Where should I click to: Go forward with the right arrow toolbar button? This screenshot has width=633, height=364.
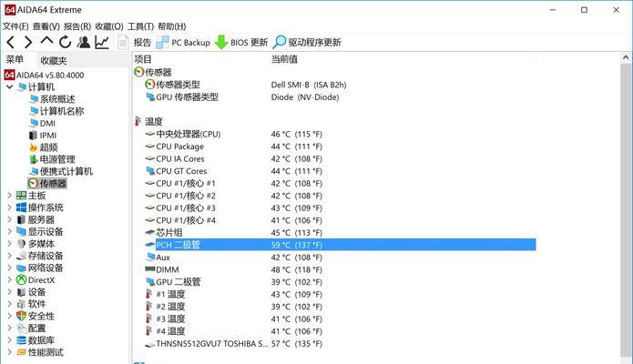tap(28, 42)
